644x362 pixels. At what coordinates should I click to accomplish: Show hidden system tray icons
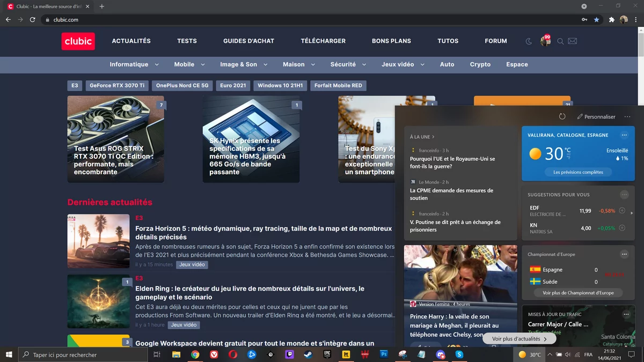click(550, 354)
